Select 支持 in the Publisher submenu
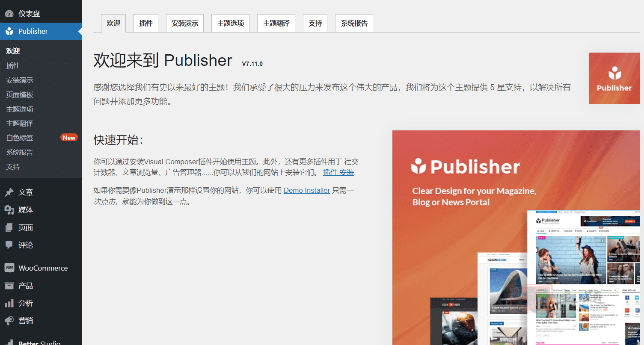This screenshot has width=644, height=345. pyautogui.click(x=13, y=167)
